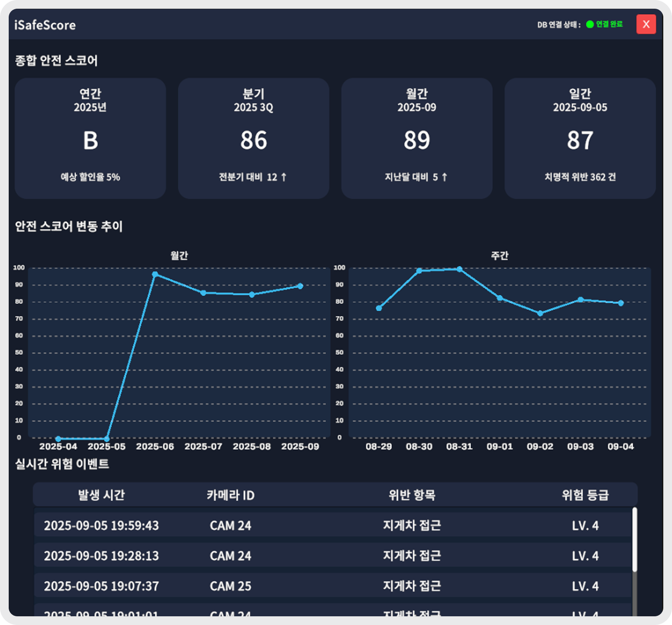Viewport: 672px width, 625px height.
Task: Select the CAM 25 event row at 19:07:37
Action: pos(333,586)
